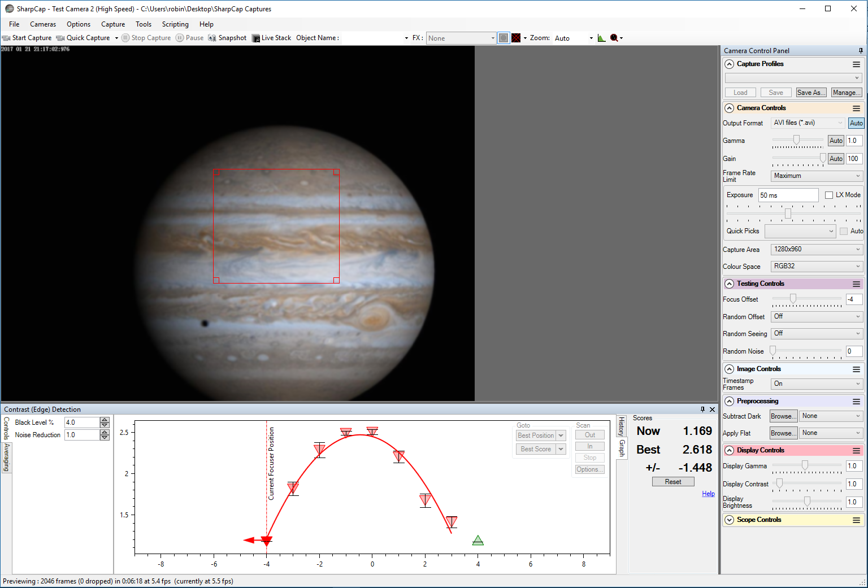
Task: Click the Quick Capture camera icon
Action: click(x=60, y=38)
